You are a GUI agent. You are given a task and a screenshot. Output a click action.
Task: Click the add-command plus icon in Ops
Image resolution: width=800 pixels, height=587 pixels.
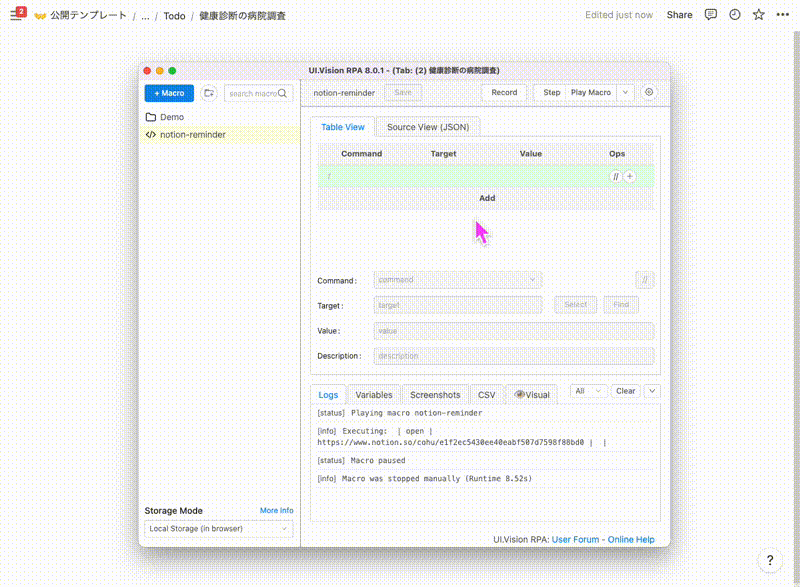[630, 176]
